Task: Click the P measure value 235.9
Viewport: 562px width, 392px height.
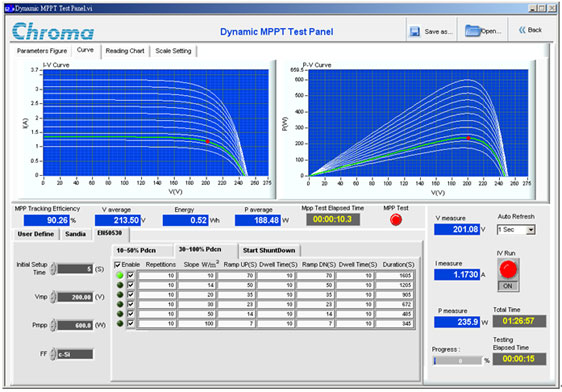Action: (x=457, y=322)
